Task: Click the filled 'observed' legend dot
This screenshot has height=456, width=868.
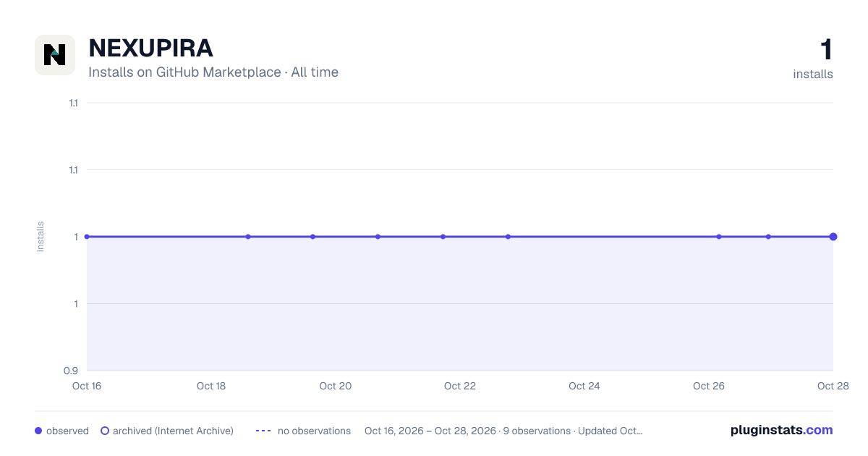Action: (38, 431)
